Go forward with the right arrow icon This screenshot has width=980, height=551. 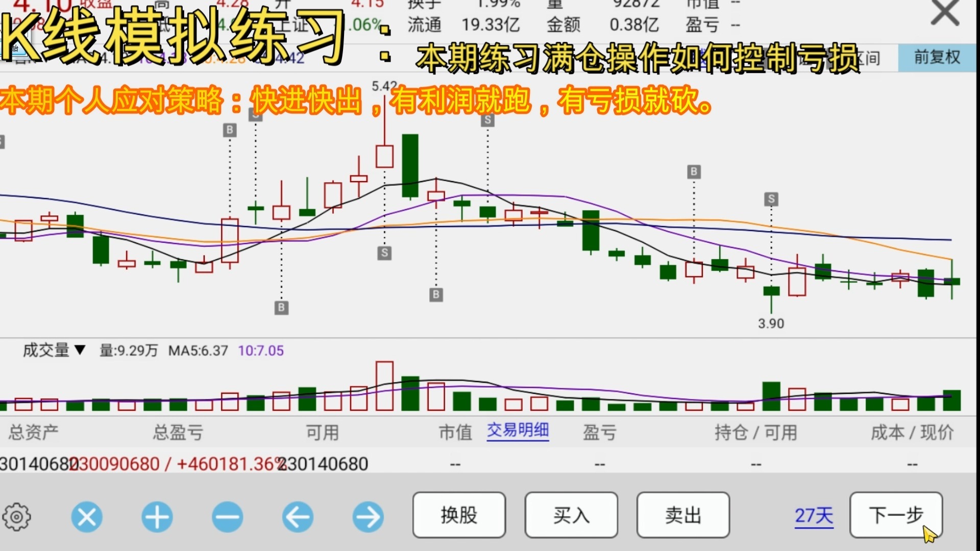pos(369,516)
